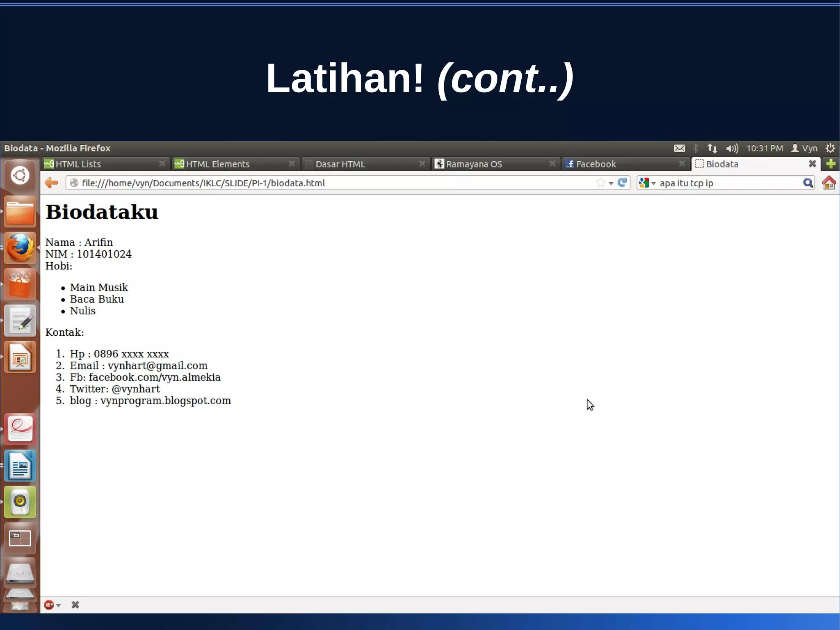
Task: Close the add-on bar at the bottom
Action: 75,605
